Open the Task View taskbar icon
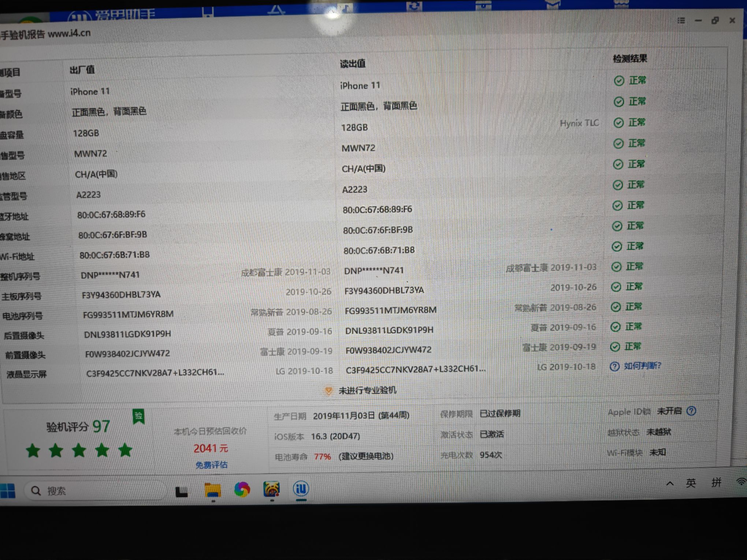Viewport: 747px width, 560px height. tap(182, 492)
